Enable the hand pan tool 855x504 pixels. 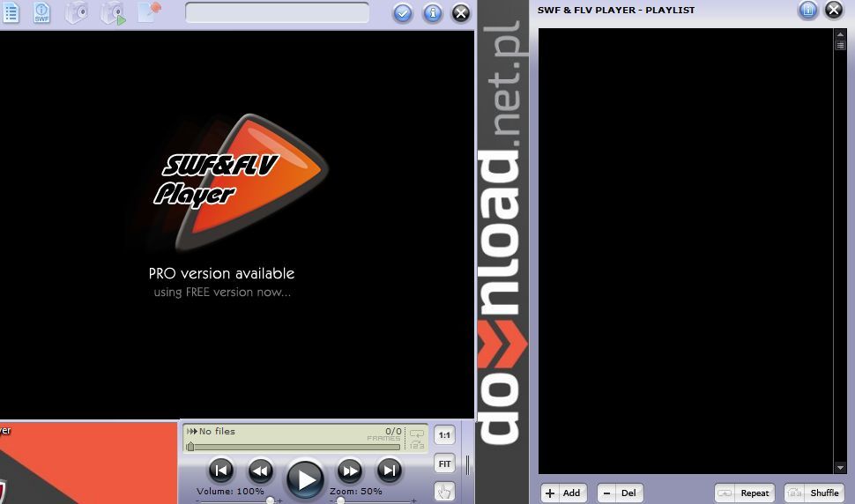(444, 492)
